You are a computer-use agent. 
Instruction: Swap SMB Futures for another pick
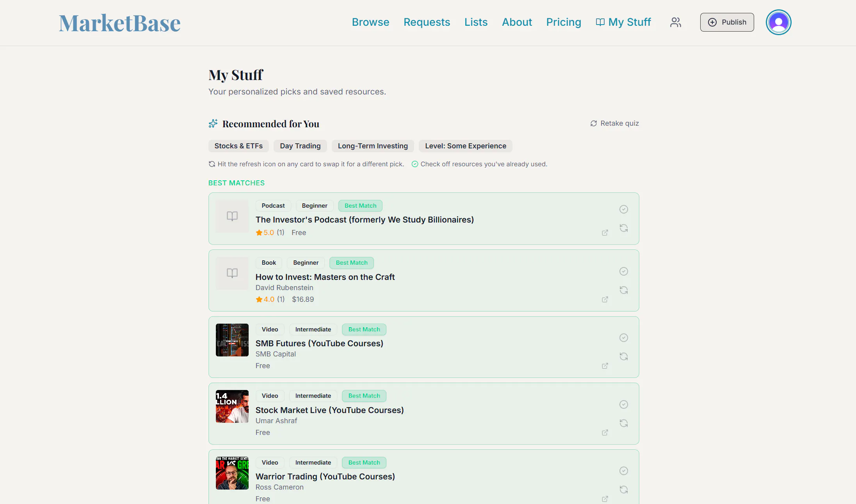[x=624, y=356]
